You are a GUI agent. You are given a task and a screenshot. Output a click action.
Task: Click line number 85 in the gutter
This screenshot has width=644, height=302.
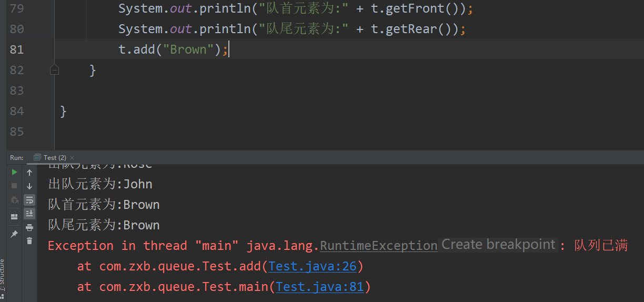(17, 132)
